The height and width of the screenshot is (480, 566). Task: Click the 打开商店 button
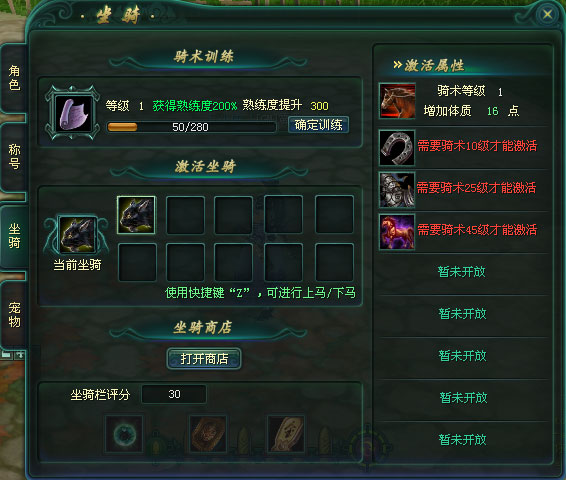[204, 358]
